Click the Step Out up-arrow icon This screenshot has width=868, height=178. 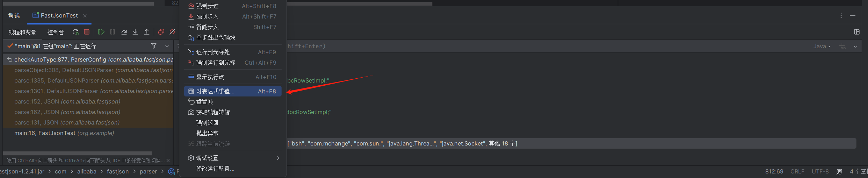pos(147,32)
